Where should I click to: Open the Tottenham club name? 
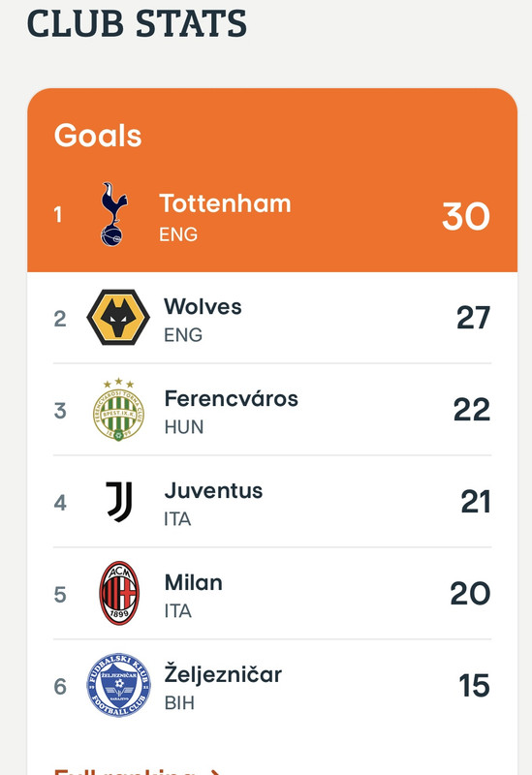pos(225,203)
